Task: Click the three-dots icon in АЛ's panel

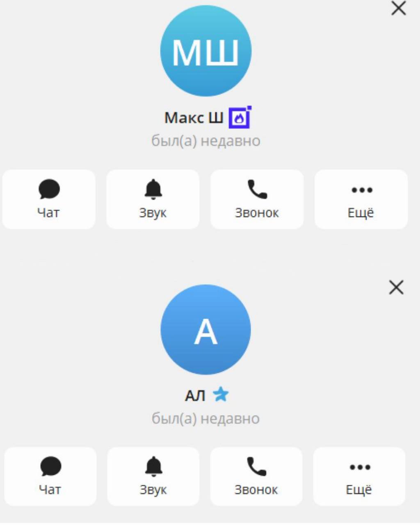Action: point(360,467)
